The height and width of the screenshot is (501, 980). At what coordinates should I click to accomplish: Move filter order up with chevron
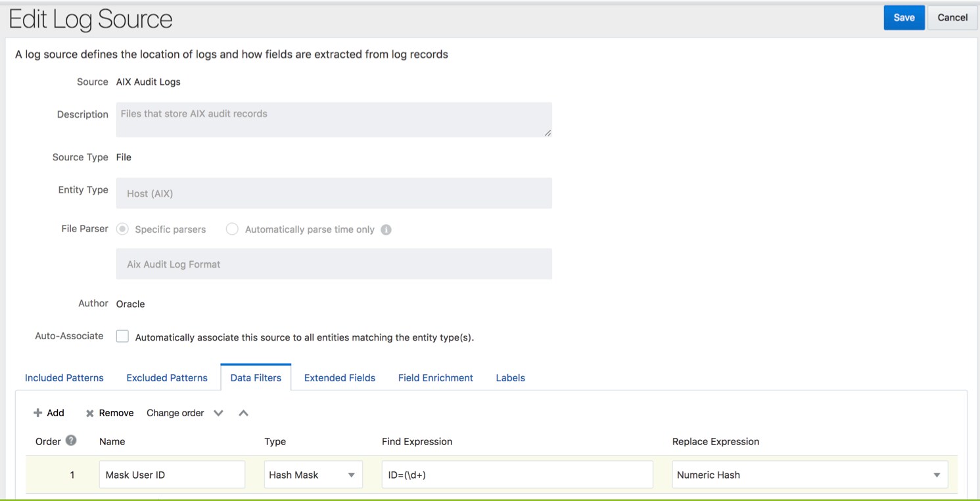(243, 413)
